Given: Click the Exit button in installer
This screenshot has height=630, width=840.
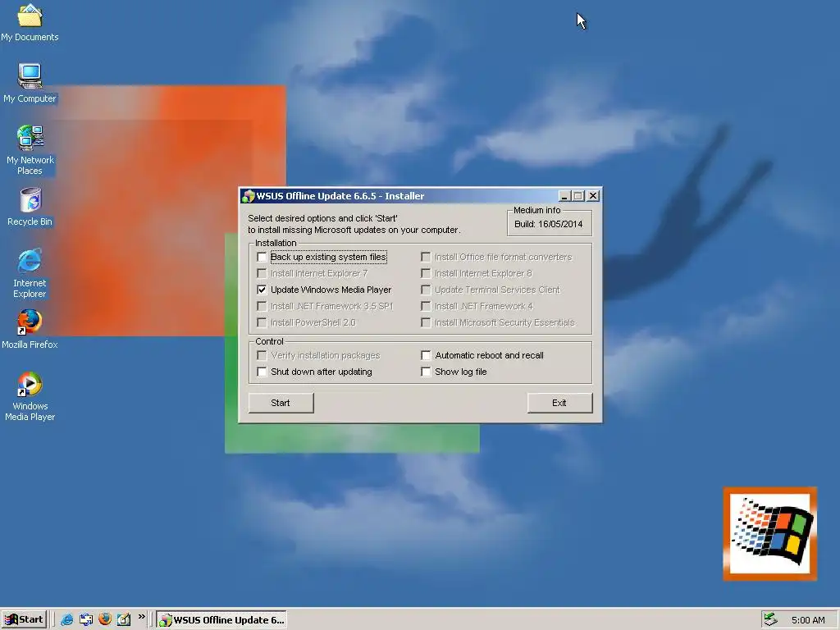Looking at the screenshot, I should (559, 403).
